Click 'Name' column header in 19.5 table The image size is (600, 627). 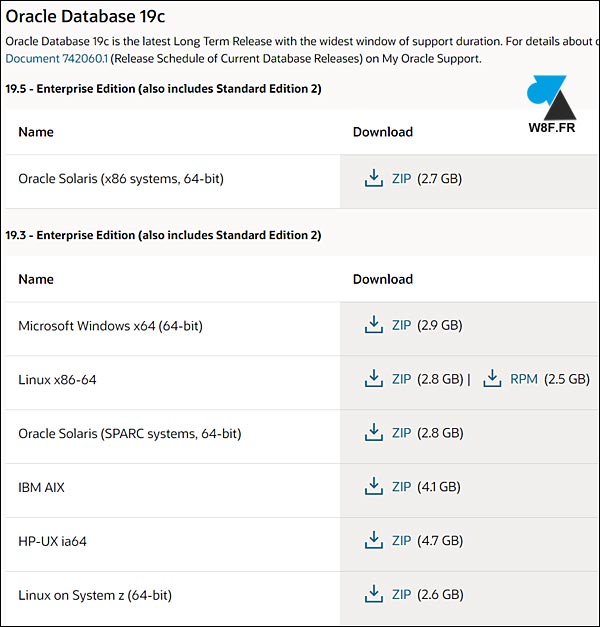(36, 132)
